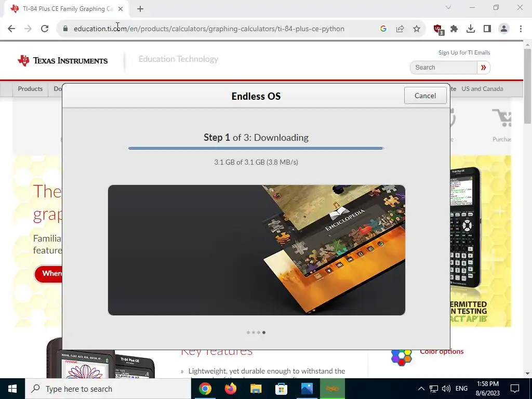Open Endless installer taskbar icon
The width and height of the screenshot is (532, 399).
332,389
